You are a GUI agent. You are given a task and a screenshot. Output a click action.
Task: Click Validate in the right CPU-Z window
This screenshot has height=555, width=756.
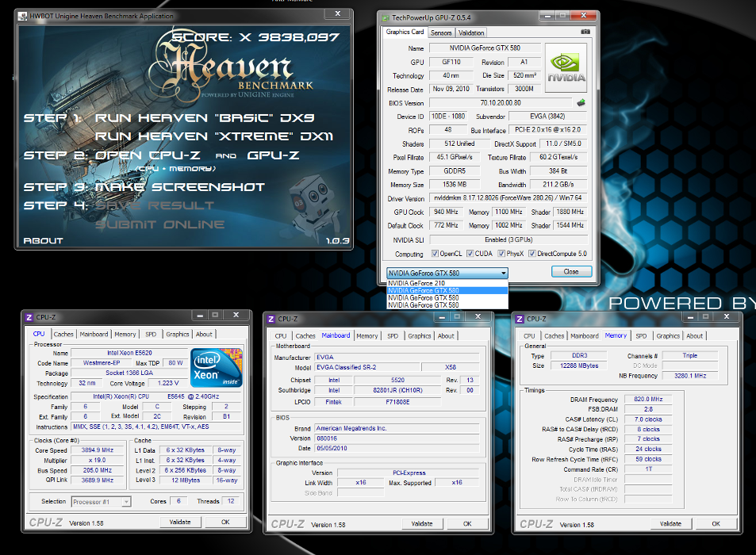coord(670,524)
